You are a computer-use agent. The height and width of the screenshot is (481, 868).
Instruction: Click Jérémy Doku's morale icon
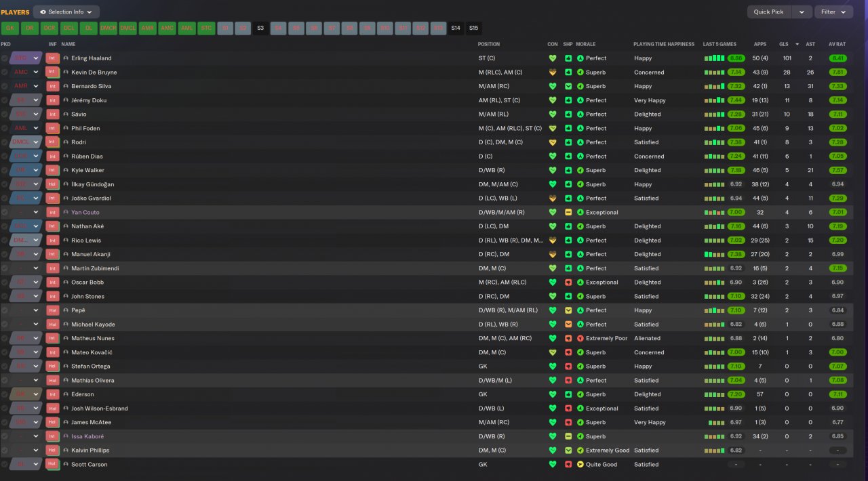pyautogui.click(x=580, y=100)
